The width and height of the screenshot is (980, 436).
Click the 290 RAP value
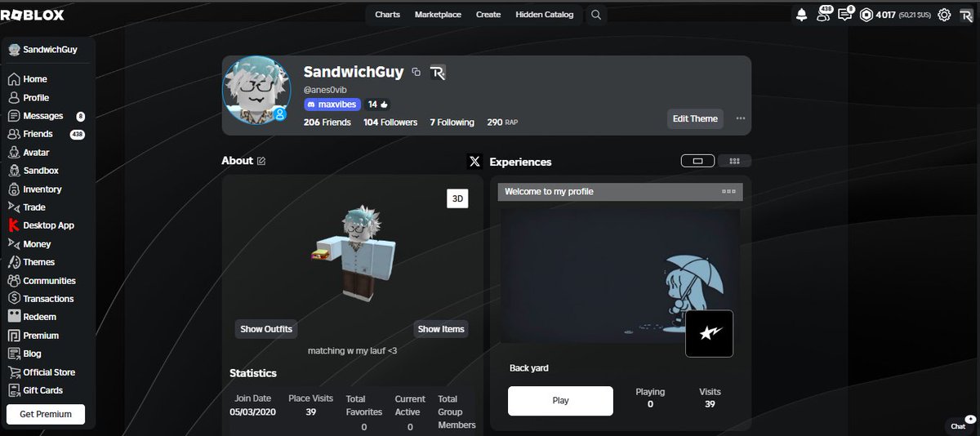click(502, 122)
